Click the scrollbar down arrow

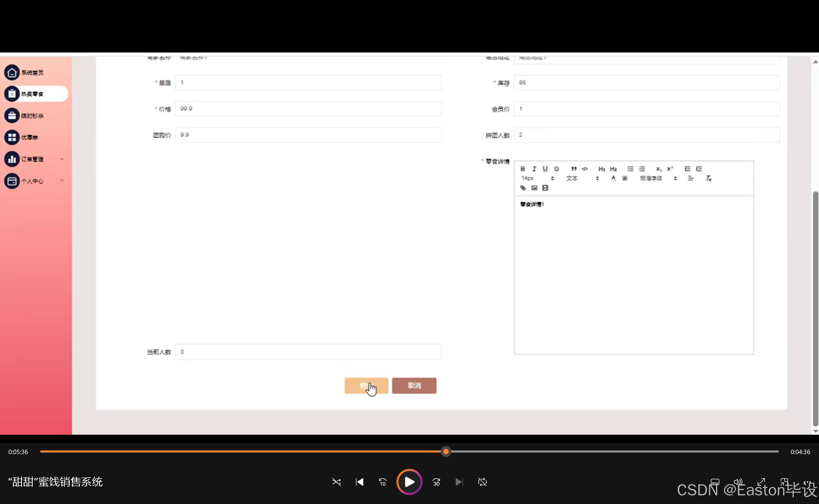[815, 431]
